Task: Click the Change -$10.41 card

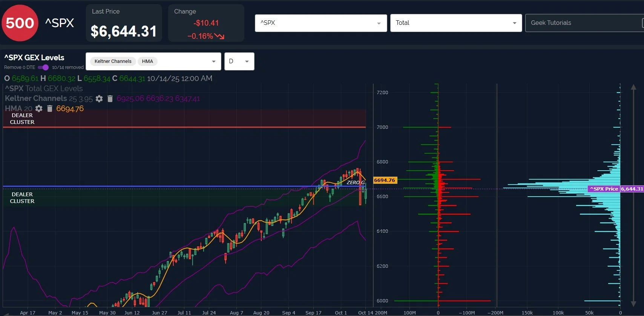Action: [206, 23]
